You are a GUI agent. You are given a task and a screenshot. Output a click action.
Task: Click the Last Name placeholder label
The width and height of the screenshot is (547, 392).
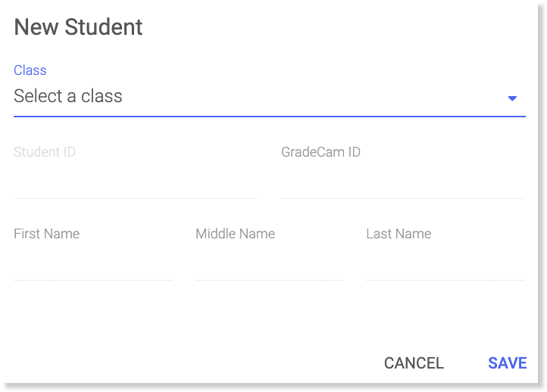[399, 234]
